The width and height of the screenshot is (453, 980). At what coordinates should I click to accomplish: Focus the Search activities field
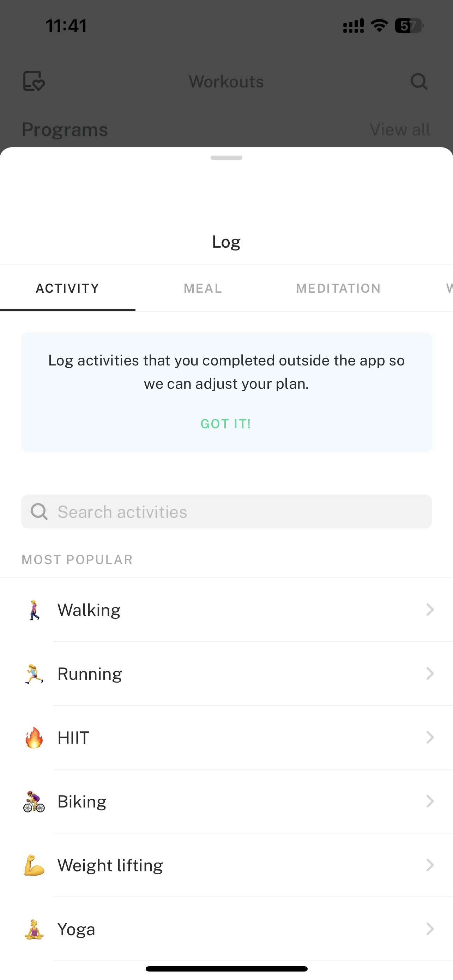(226, 512)
